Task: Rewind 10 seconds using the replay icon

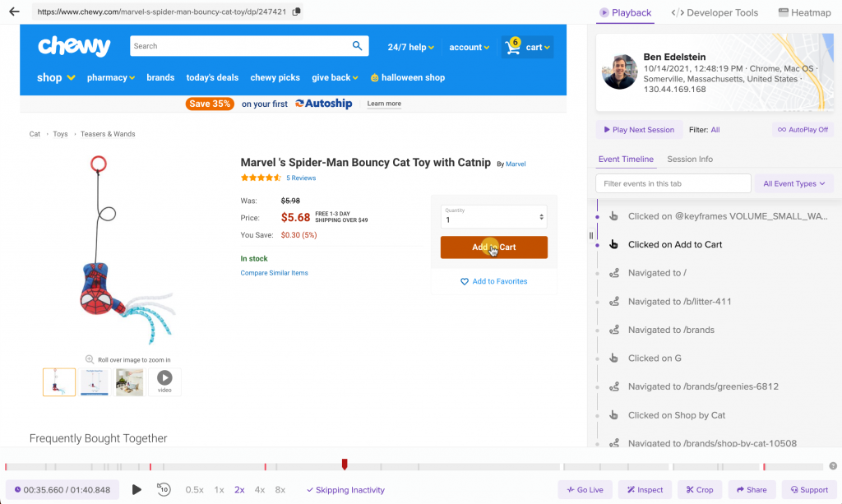Action: [x=164, y=489]
